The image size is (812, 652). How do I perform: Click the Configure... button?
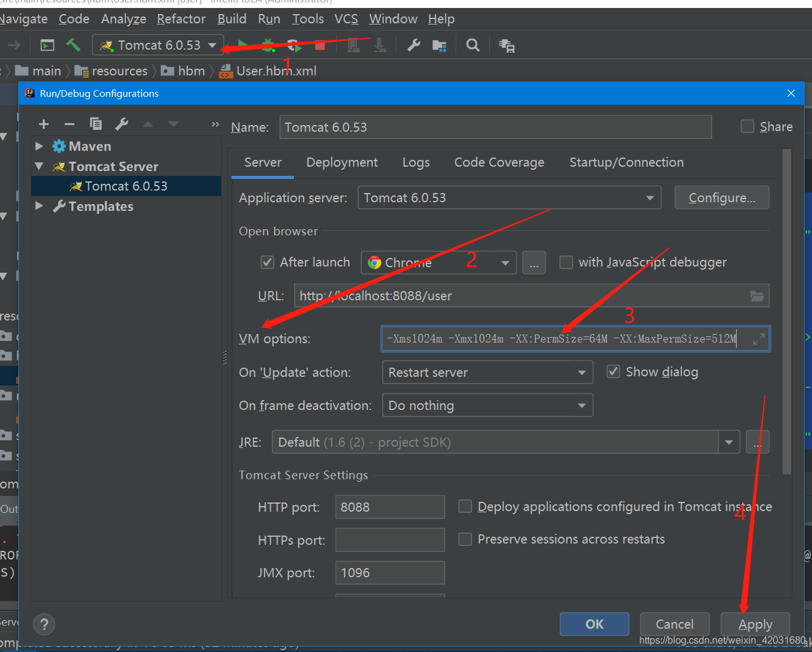click(x=721, y=198)
